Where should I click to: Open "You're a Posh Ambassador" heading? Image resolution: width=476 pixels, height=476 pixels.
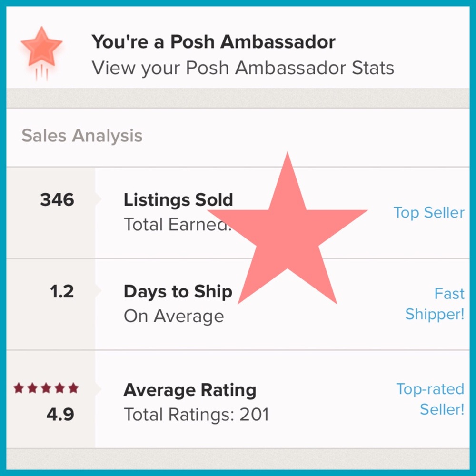(213, 42)
